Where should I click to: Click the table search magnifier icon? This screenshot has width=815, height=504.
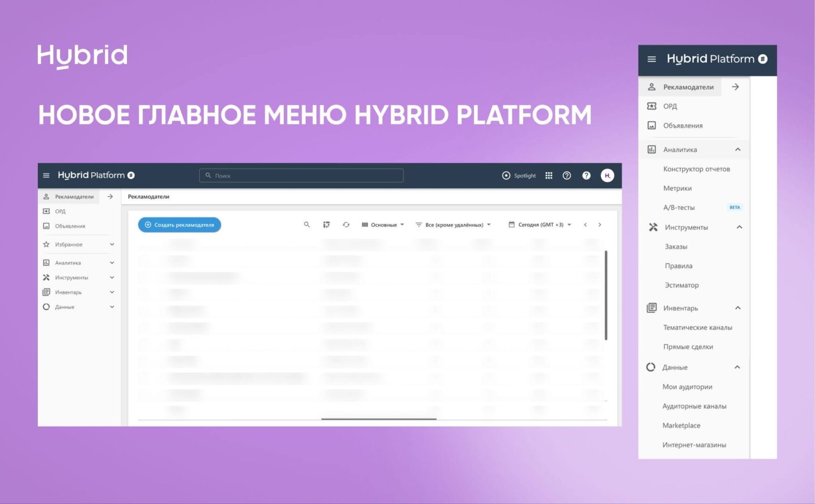point(307,225)
